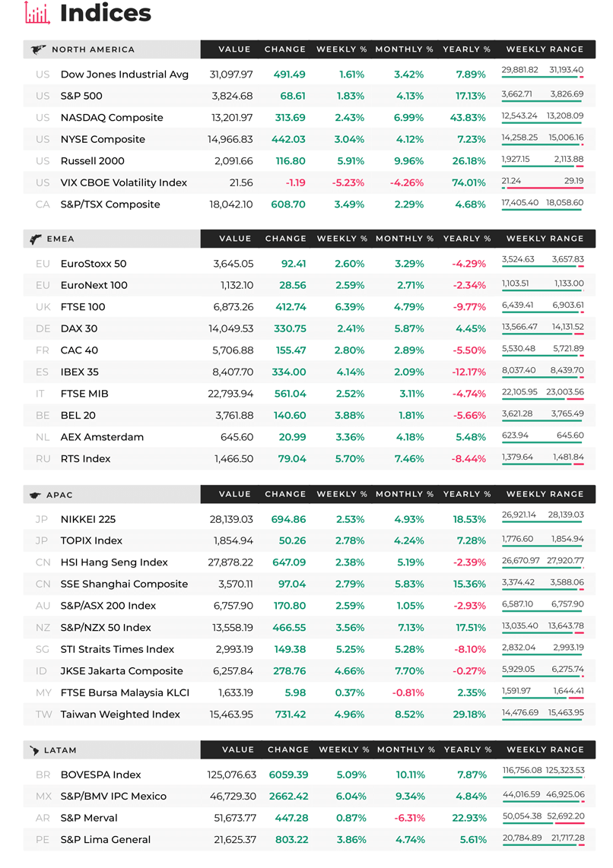Viewport: 613px width, 868px height.
Task: Click the LATAM region map icon
Action: (34, 751)
